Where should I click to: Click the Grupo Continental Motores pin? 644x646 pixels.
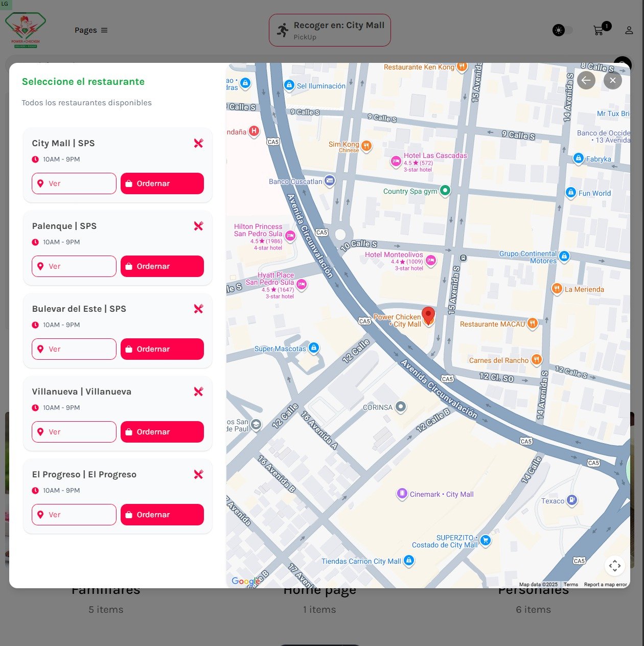(x=564, y=256)
